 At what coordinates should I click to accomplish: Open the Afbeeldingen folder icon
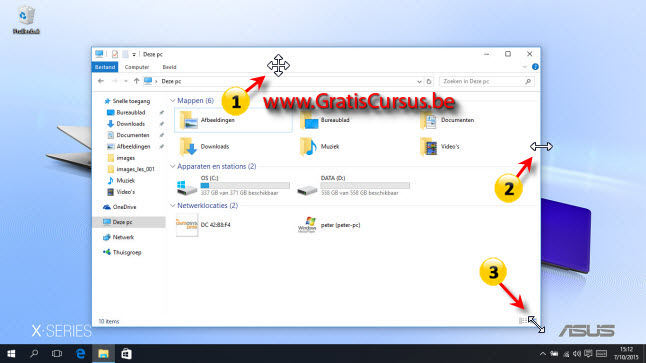[189, 121]
